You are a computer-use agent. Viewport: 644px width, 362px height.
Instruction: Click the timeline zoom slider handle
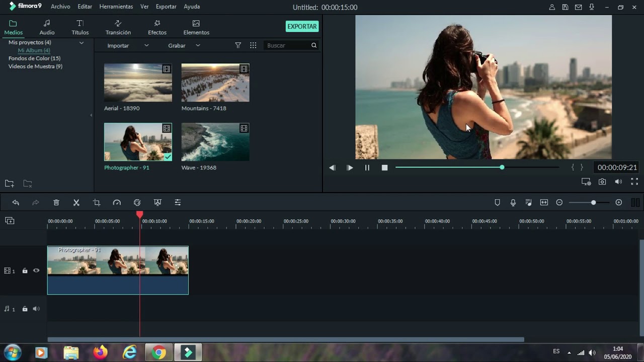tap(593, 203)
